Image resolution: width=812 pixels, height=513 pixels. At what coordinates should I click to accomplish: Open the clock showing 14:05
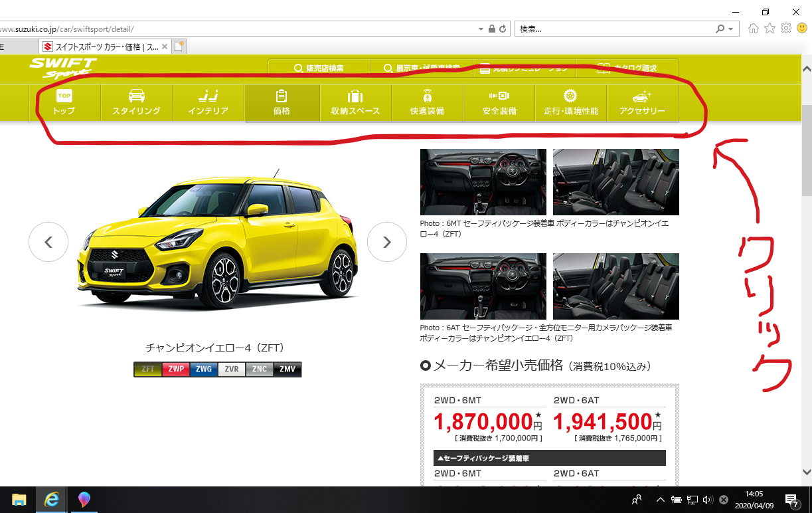(x=754, y=500)
